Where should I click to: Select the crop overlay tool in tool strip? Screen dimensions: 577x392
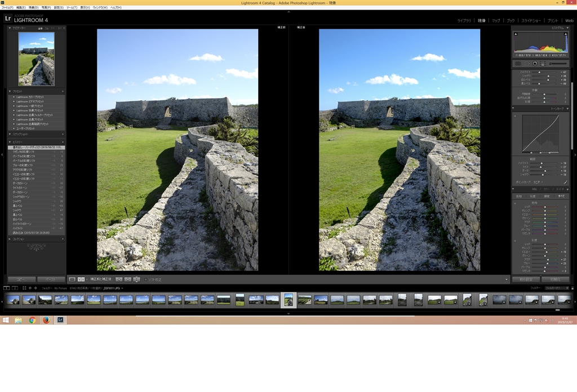click(x=518, y=64)
